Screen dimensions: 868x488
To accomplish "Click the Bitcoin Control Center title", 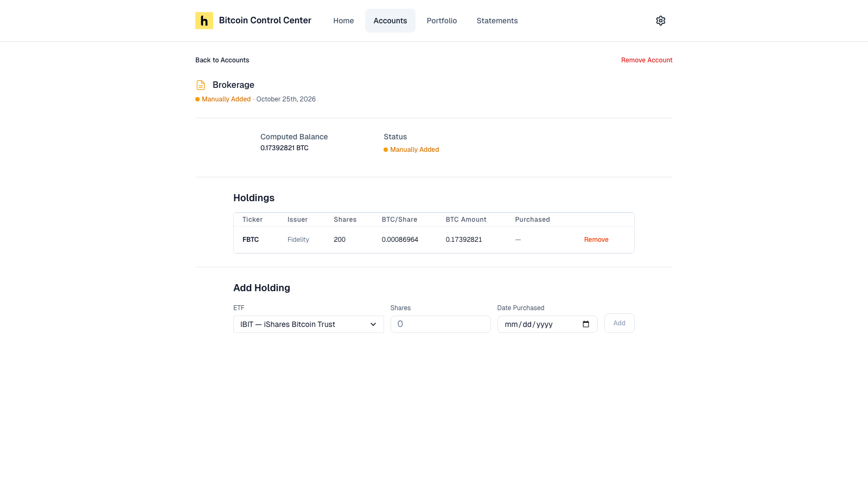I will (x=265, y=21).
